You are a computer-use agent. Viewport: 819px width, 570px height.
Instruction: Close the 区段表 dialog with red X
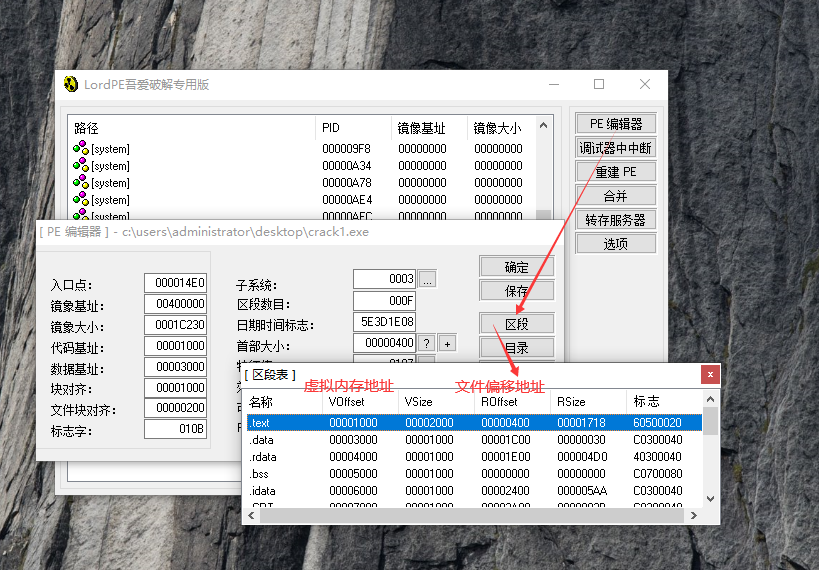(x=710, y=374)
